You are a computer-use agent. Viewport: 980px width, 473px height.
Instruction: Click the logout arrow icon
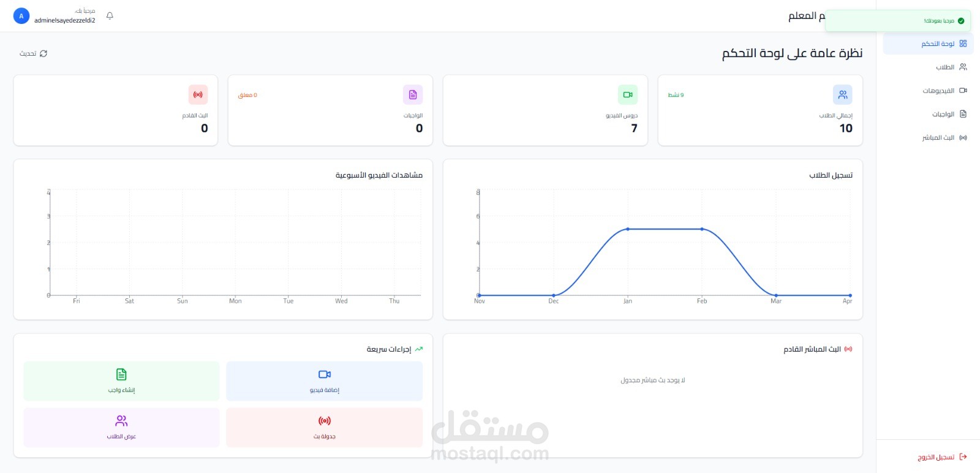click(963, 456)
